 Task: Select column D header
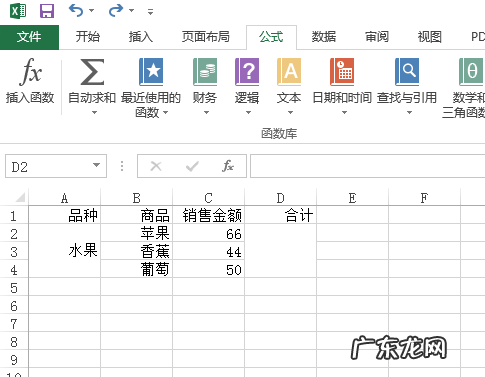(281, 198)
